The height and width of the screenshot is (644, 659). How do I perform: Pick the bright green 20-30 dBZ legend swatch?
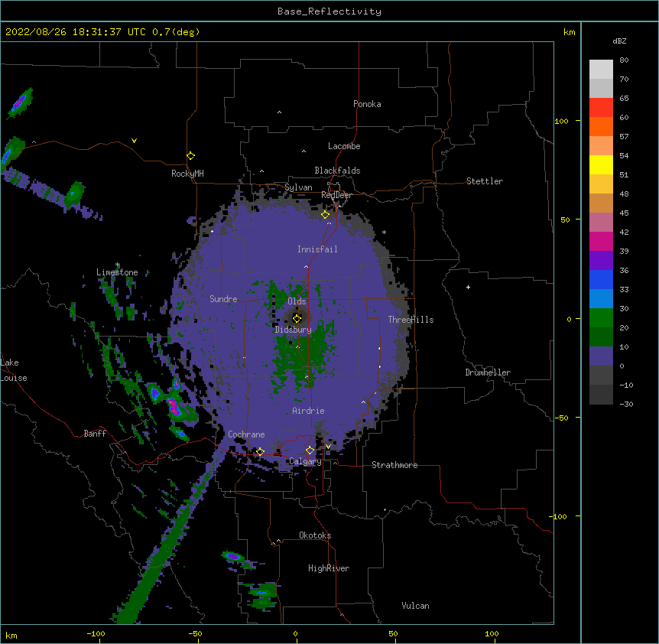(x=601, y=318)
